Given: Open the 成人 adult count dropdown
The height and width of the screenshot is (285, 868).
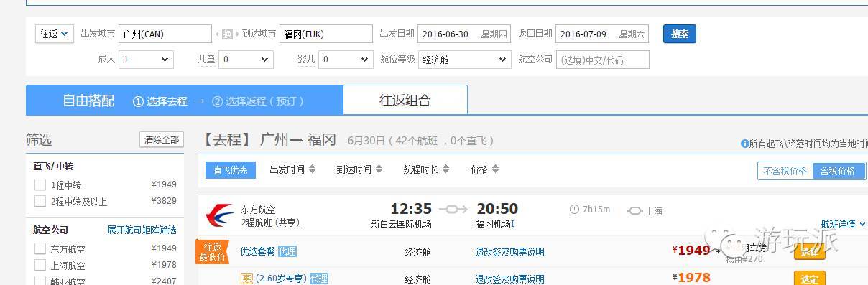Looking at the screenshot, I should tap(146, 60).
